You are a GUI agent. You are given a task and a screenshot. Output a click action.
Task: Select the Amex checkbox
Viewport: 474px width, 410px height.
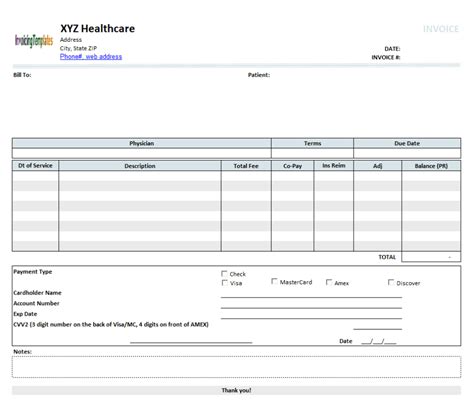[329, 282]
